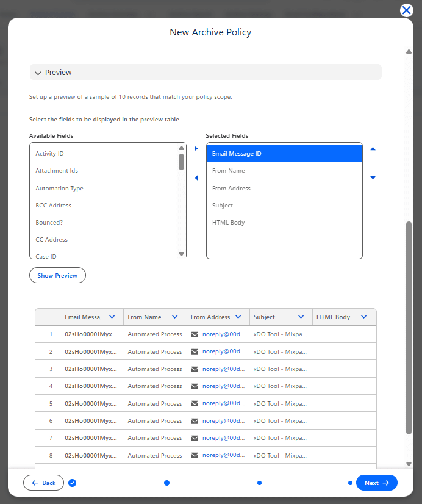422x504 pixels.
Task: Click Available Fields list scroll up arrow
Action: [182, 148]
